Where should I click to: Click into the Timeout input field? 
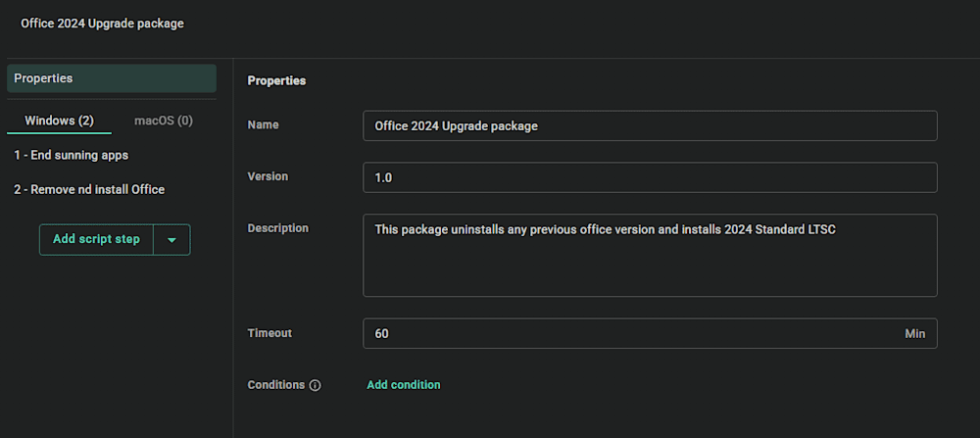(x=650, y=333)
